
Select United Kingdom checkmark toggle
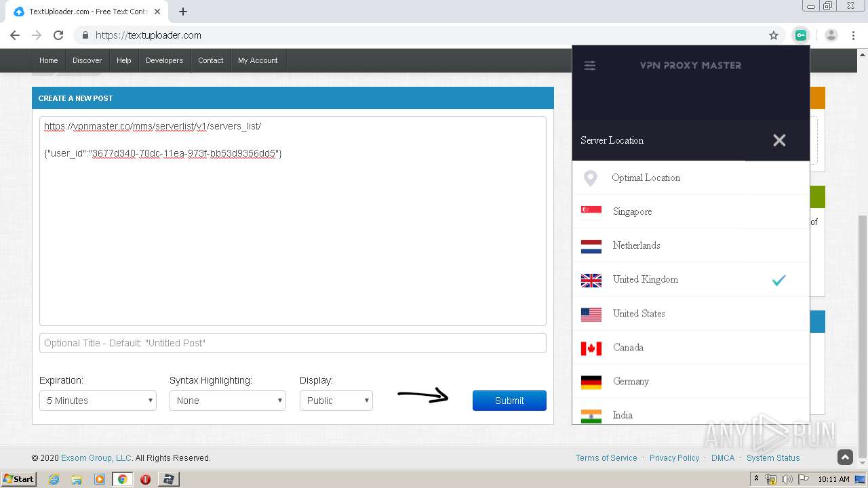click(778, 280)
